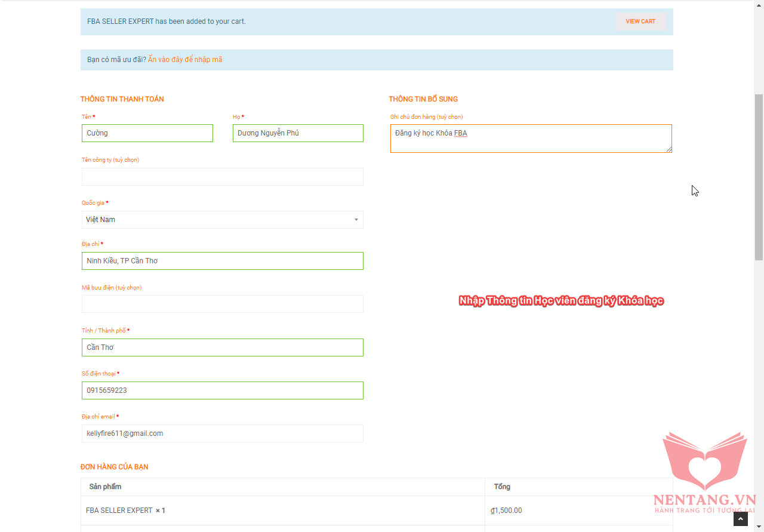Click the Tổng column header

(x=502, y=487)
